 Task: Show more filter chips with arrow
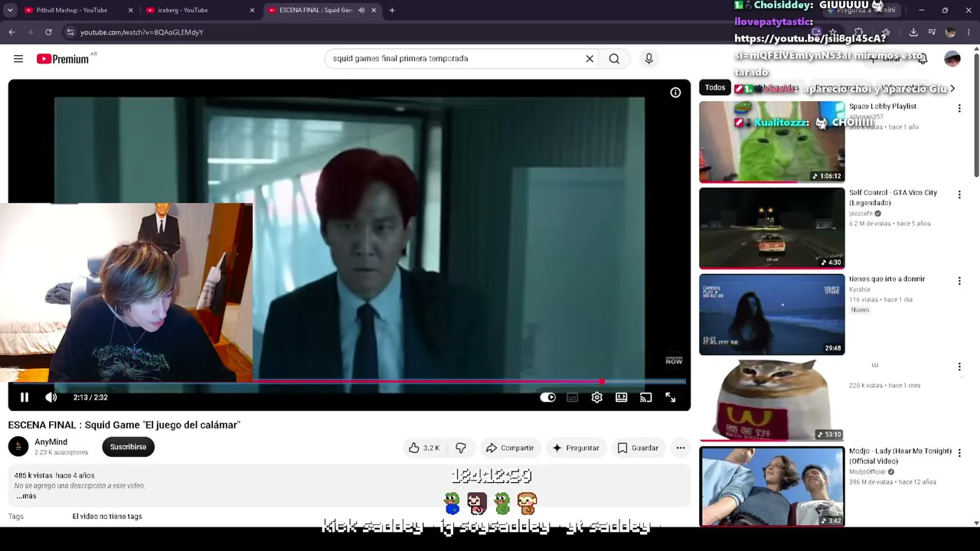pos(952,88)
